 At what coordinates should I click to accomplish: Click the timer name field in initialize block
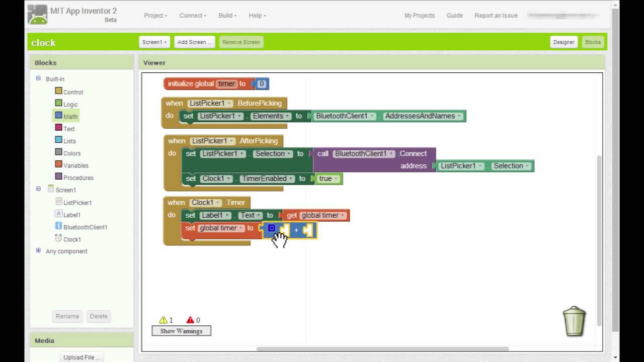pyautogui.click(x=226, y=84)
